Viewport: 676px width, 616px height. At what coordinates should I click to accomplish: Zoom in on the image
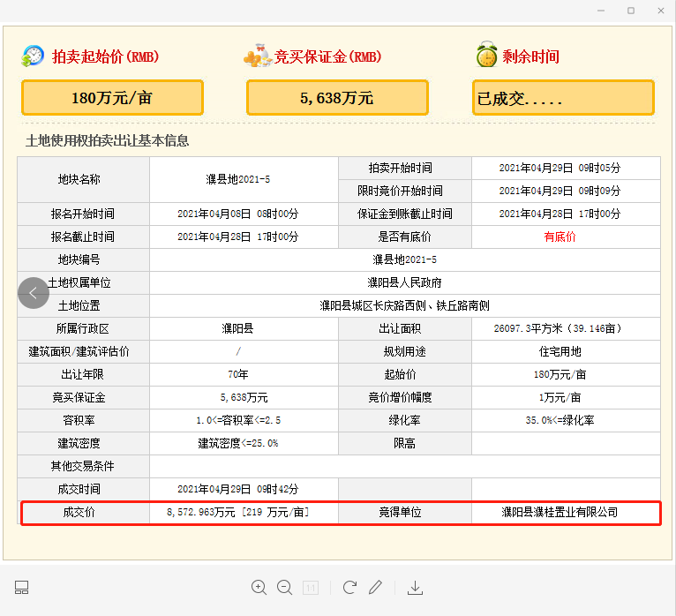(x=259, y=588)
